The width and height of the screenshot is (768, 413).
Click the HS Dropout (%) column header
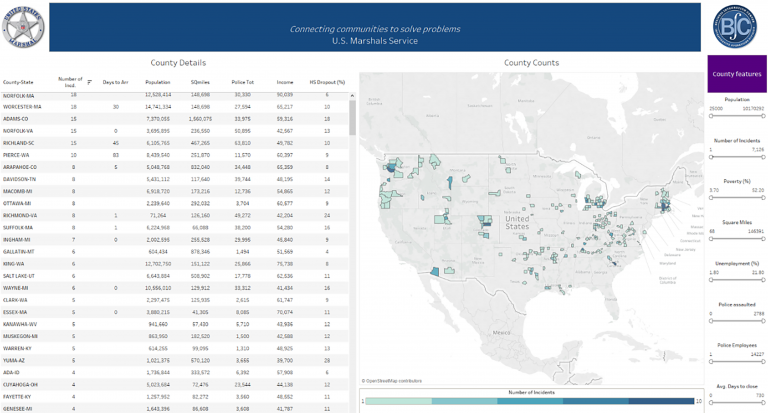pyautogui.click(x=327, y=82)
